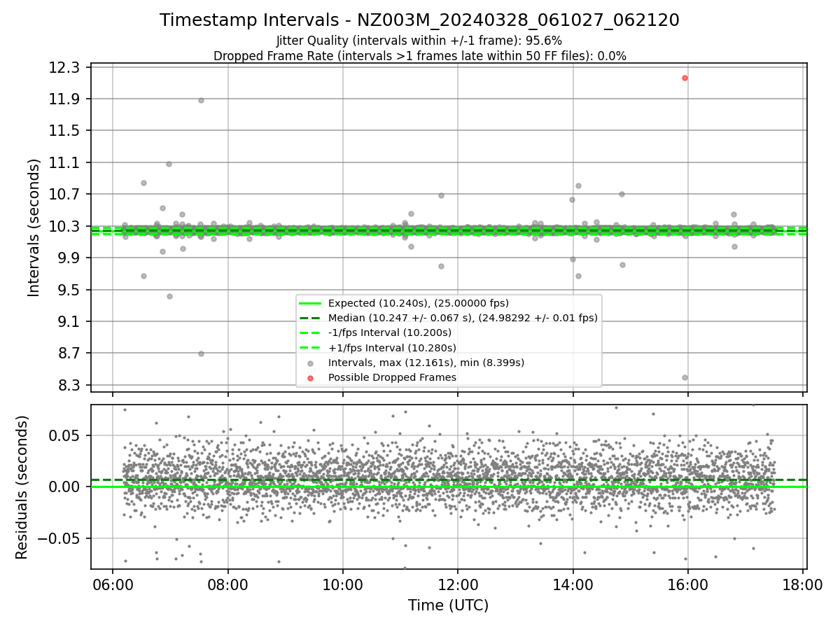Click the 10:00 x-axis tick label
The height and width of the screenshot is (630, 840).
click(x=342, y=585)
